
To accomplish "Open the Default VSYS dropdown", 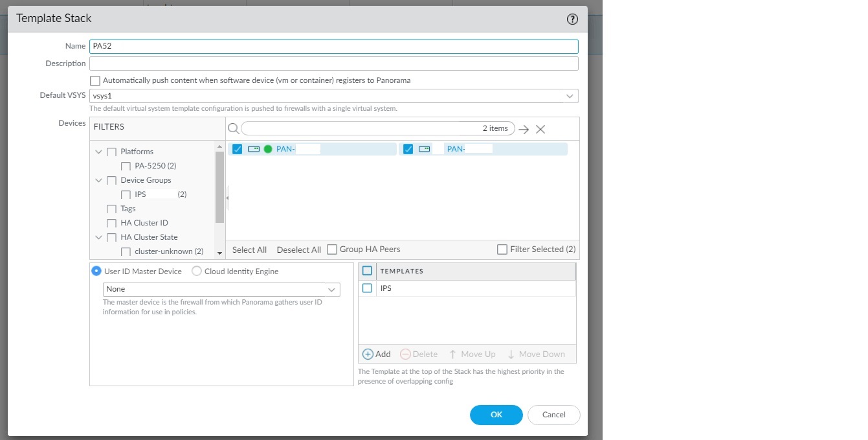I will (569, 95).
